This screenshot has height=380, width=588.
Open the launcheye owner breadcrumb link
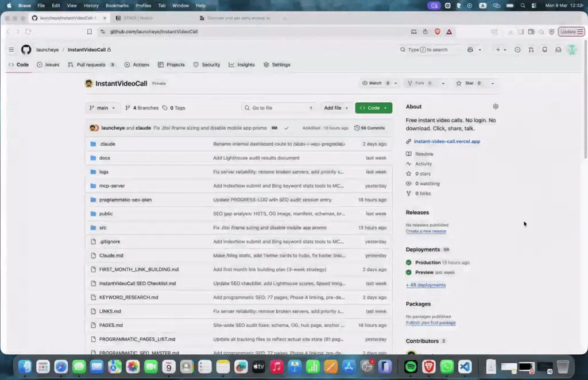click(47, 49)
